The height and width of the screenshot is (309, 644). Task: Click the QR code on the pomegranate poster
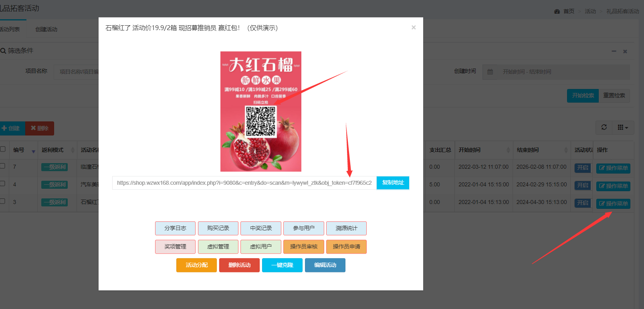pyautogui.click(x=260, y=121)
